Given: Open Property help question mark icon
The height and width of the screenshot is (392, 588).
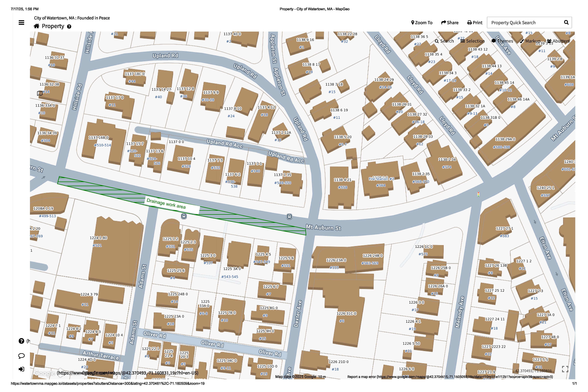Looking at the screenshot, I should pyautogui.click(x=69, y=26).
